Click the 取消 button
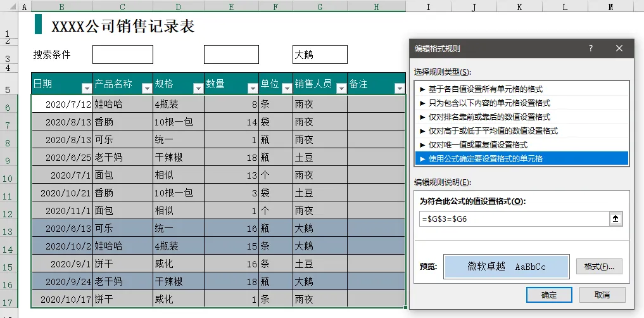This screenshot has height=318, width=644. coord(602,295)
